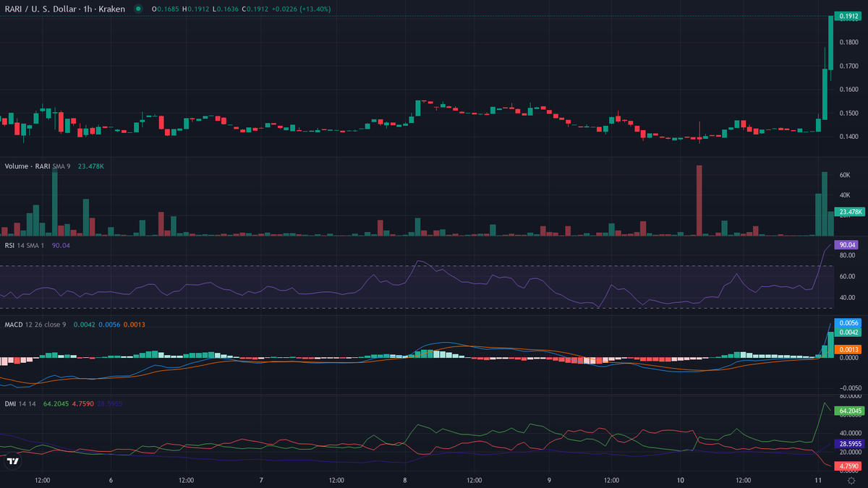Click the orange signal value tag 0.0013

(x=847, y=349)
